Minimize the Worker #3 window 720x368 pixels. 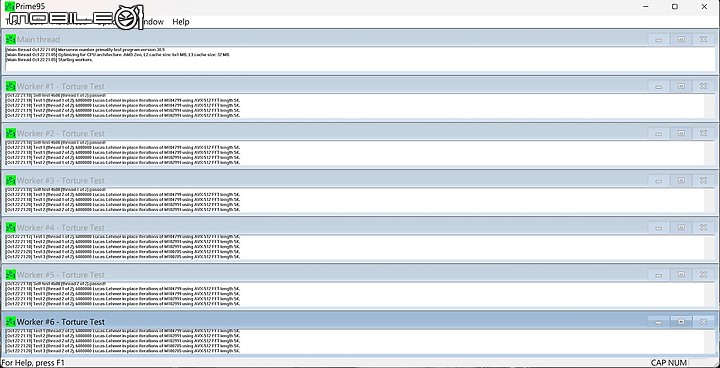coord(658,181)
